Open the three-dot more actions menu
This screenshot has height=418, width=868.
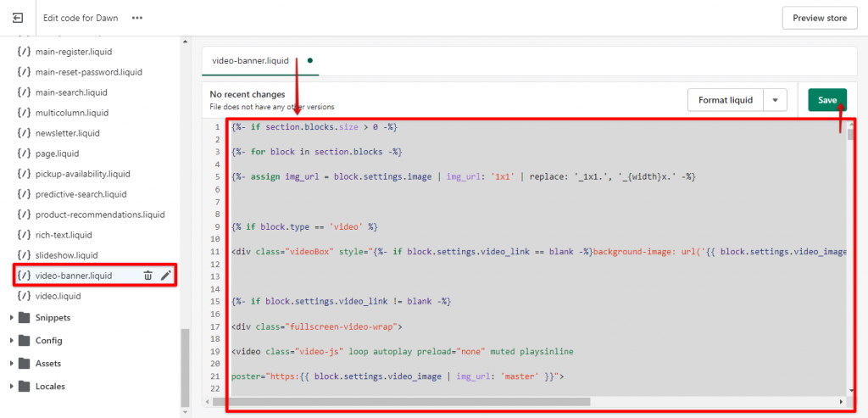137,18
